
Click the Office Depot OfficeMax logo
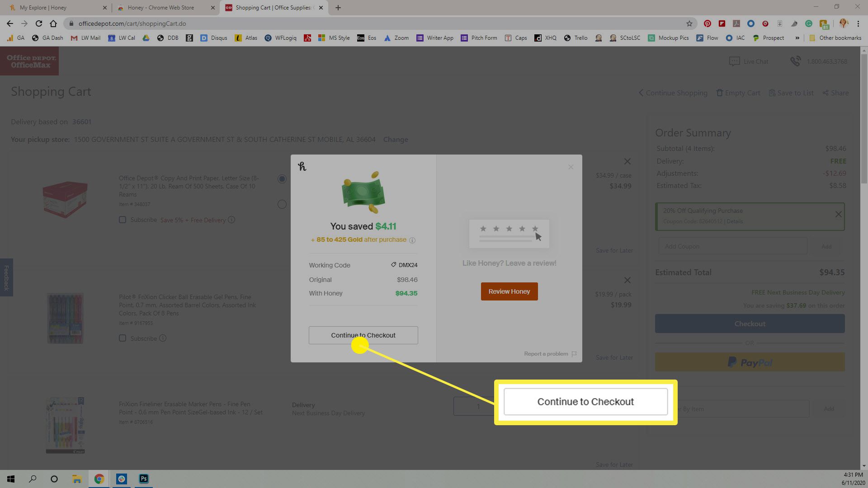29,61
